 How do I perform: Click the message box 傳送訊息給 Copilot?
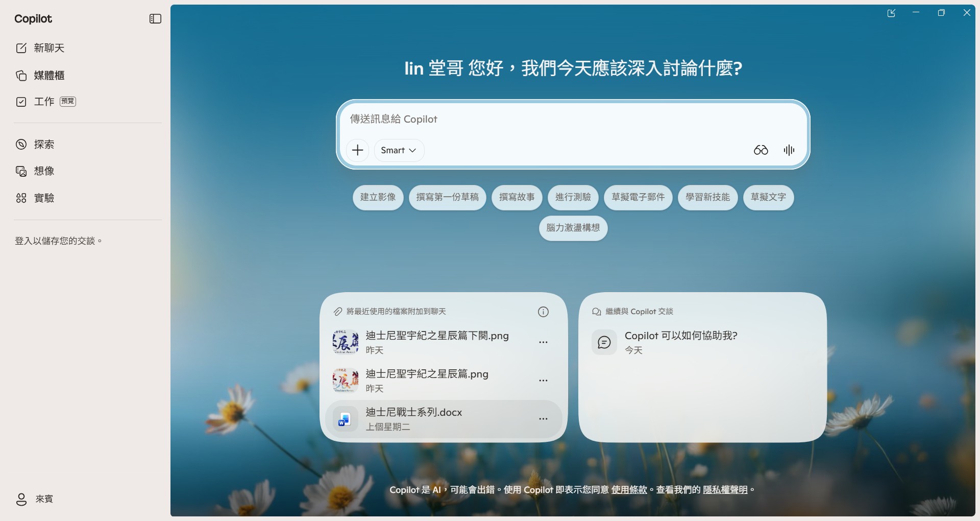573,119
